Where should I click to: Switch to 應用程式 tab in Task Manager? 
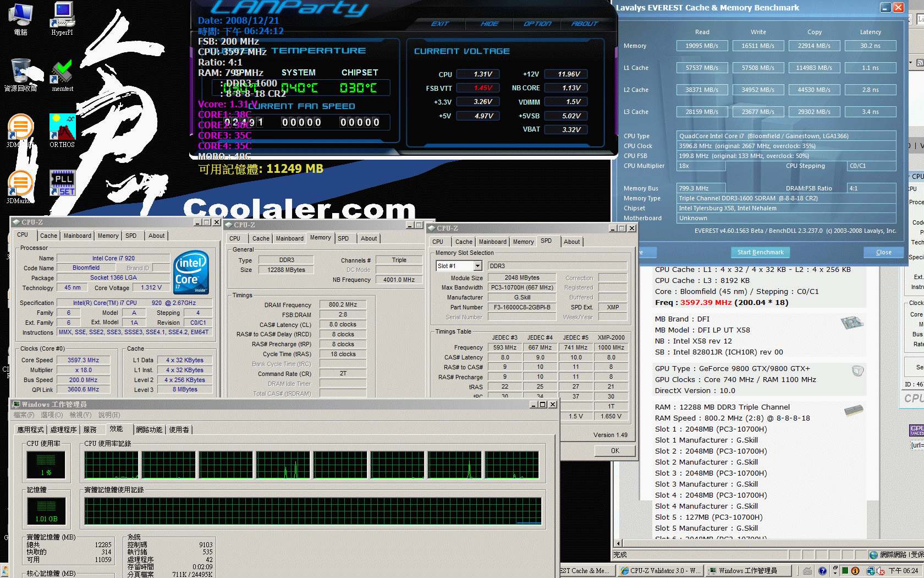[x=30, y=430]
